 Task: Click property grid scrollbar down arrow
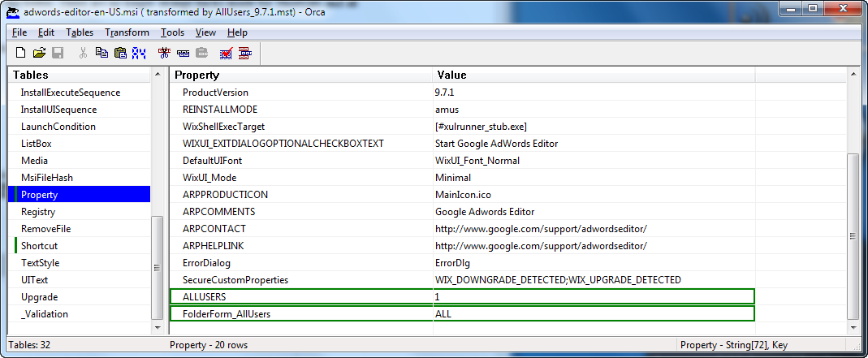[x=853, y=328]
